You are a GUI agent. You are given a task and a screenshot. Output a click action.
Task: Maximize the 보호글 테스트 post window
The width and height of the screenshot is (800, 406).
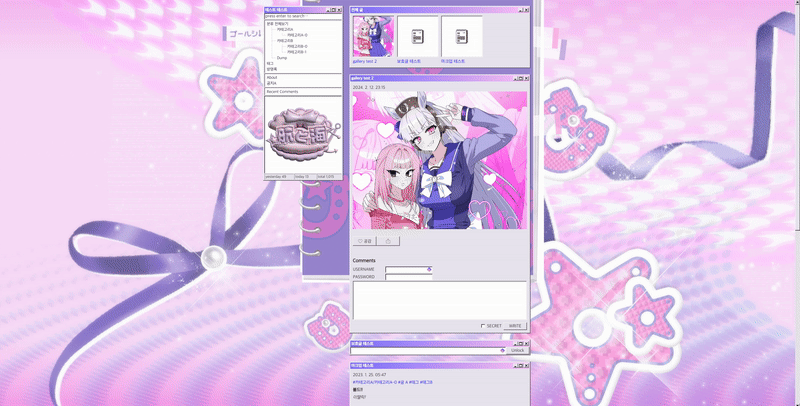tap(521, 344)
